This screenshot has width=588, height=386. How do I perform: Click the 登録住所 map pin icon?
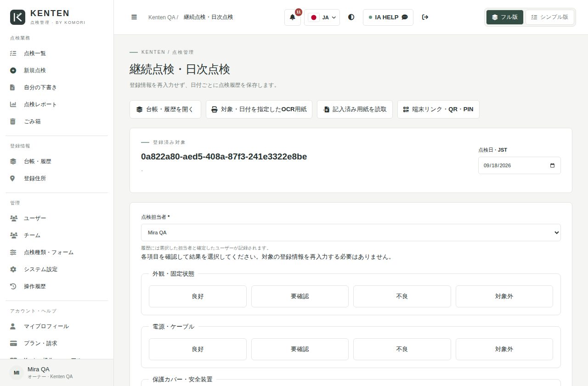point(13,178)
